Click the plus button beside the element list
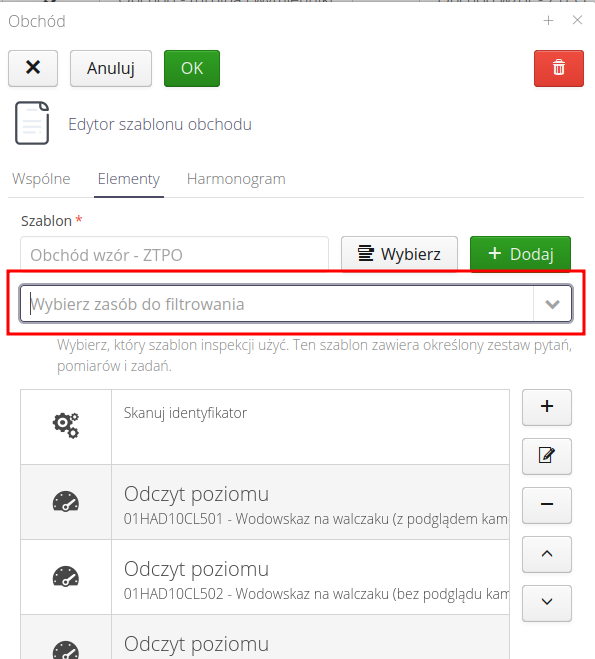595x659 pixels. pos(547,407)
